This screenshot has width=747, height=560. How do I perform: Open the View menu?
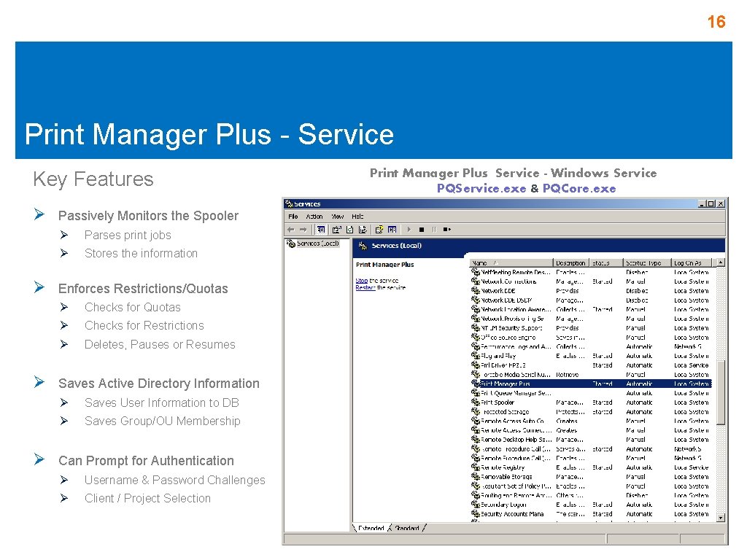point(337,216)
